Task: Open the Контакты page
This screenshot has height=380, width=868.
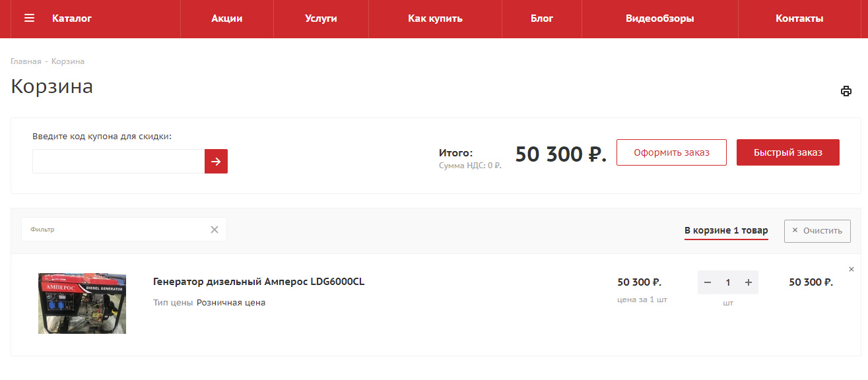Action: (799, 18)
